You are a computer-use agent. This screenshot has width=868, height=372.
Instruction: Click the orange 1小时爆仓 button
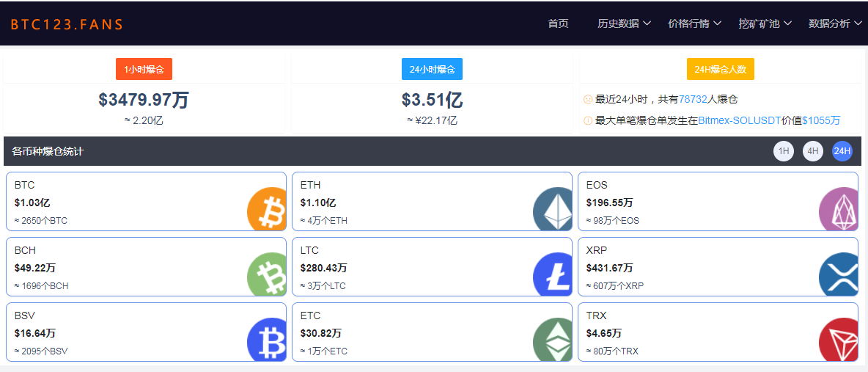pos(144,69)
